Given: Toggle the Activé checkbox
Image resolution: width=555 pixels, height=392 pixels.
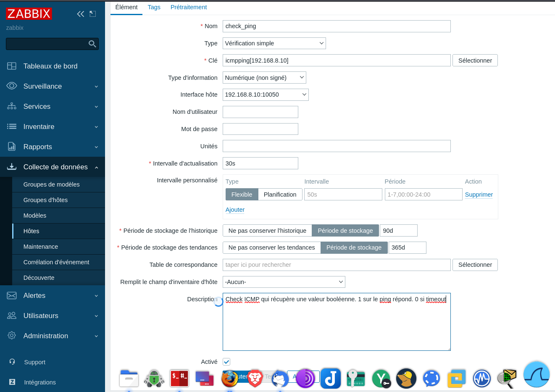Looking at the screenshot, I should click(226, 362).
